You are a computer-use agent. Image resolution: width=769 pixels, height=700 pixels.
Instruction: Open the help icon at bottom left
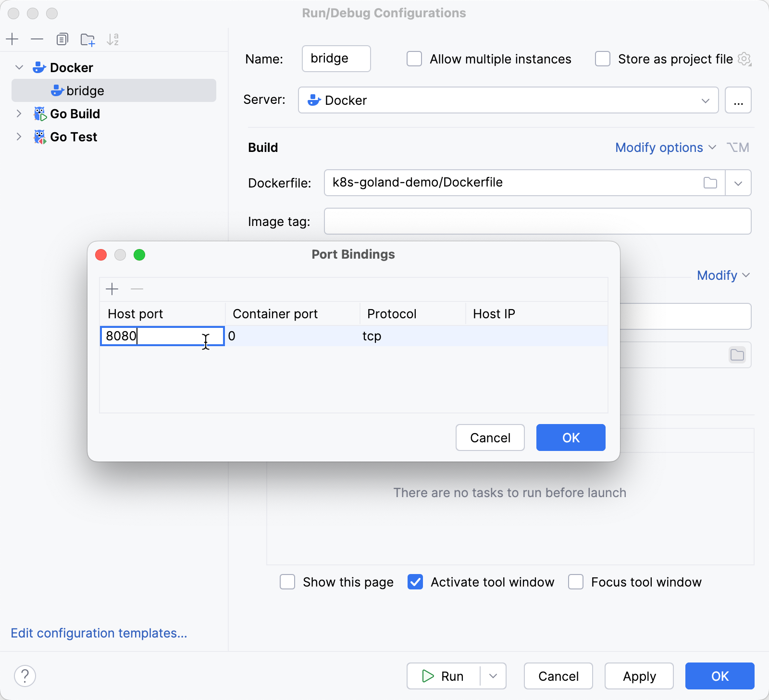pos(25,675)
